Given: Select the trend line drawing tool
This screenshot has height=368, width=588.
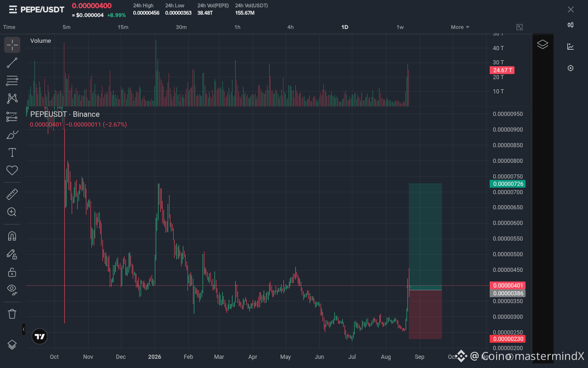Looking at the screenshot, I should point(12,63).
